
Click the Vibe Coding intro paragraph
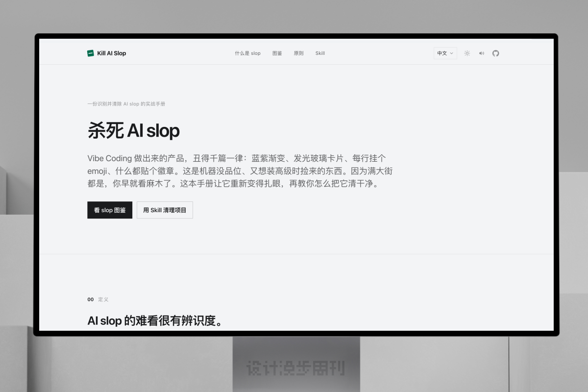(240, 171)
